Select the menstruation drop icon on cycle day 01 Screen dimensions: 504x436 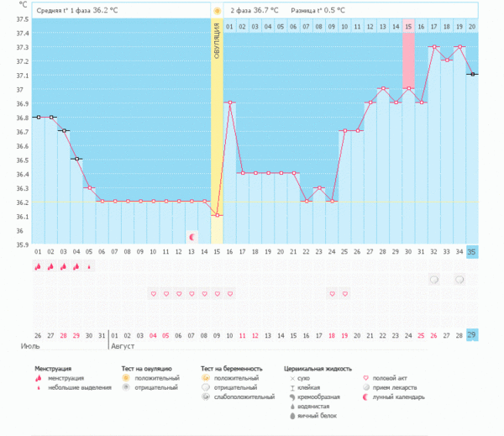click(x=37, y=266)
